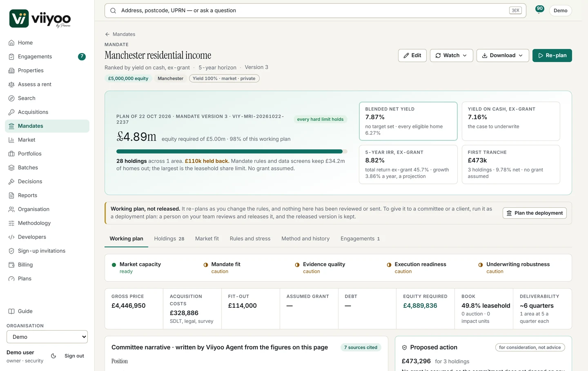Open Batches stack icon
The width and height of the screenshot is (588, 371).
[11, 168]
